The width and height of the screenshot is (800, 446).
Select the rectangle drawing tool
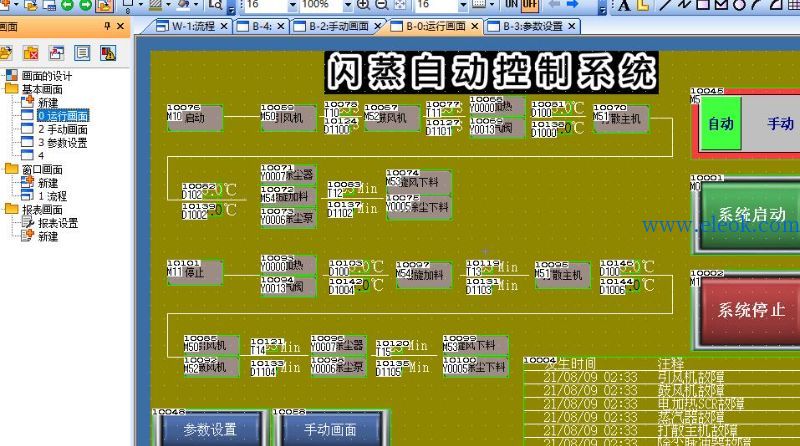[x=703, y=5]
